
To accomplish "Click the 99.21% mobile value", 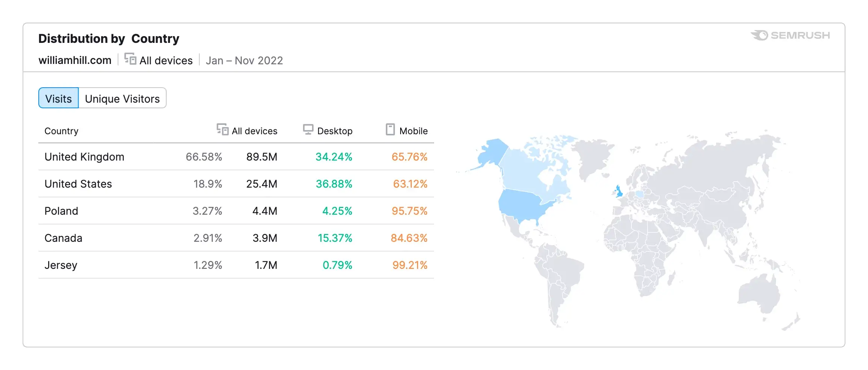I will tap(410, 265).
